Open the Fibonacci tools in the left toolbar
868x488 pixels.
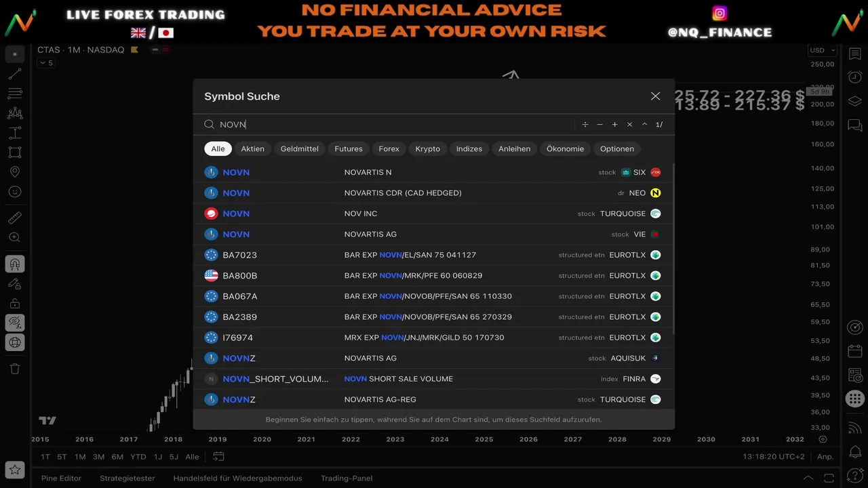pos(15,94)
